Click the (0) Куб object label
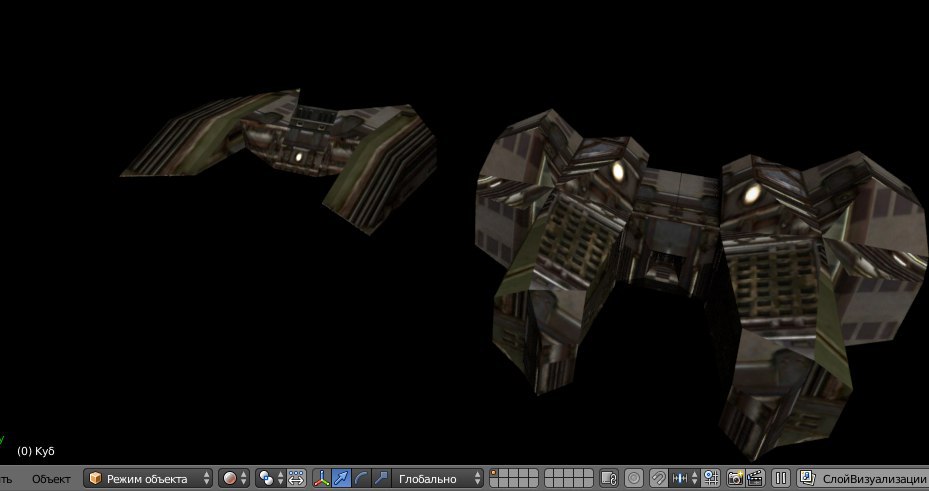The image size is (929, 491). (x=36, y=451)
